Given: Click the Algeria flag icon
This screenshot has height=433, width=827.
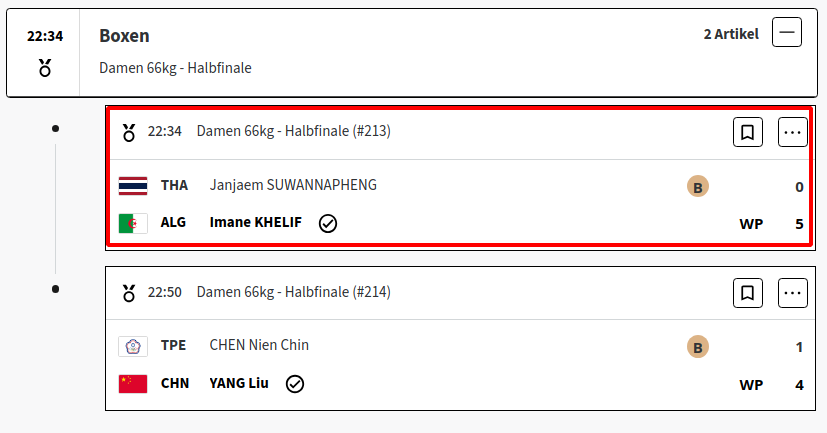Looking at the screenshot, I should click(x=133, y=223).
